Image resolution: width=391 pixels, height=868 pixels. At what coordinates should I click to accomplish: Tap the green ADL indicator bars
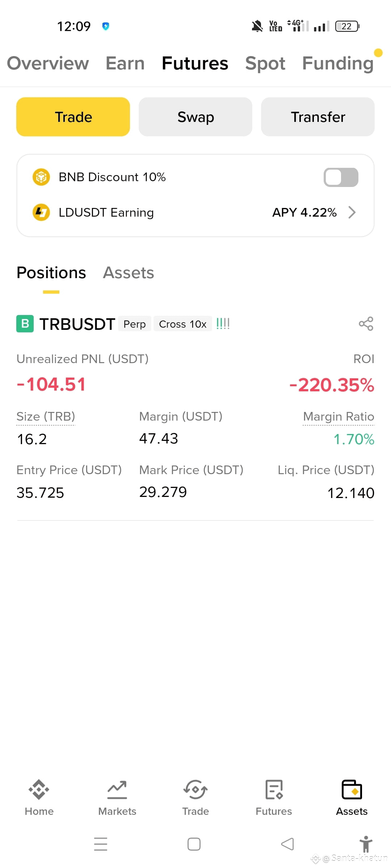[223, 323]
